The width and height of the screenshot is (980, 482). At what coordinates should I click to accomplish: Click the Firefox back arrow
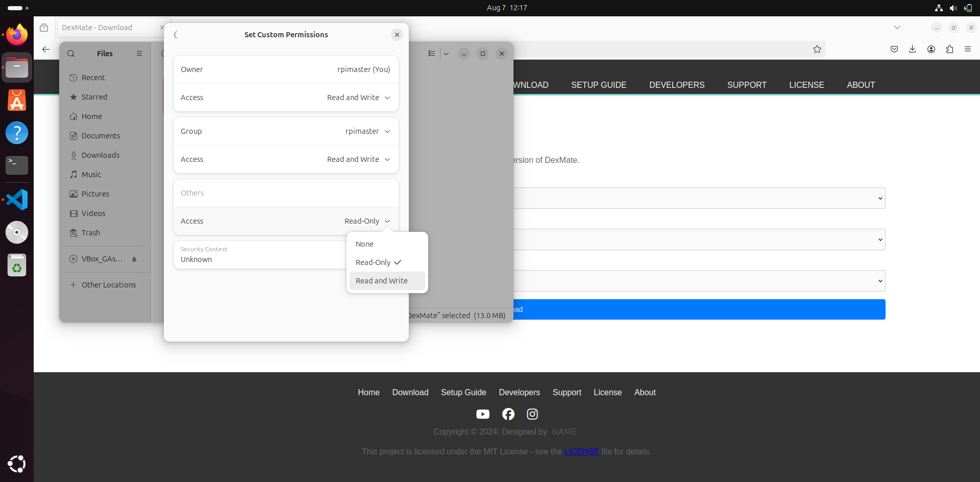(x=46, y=50)
